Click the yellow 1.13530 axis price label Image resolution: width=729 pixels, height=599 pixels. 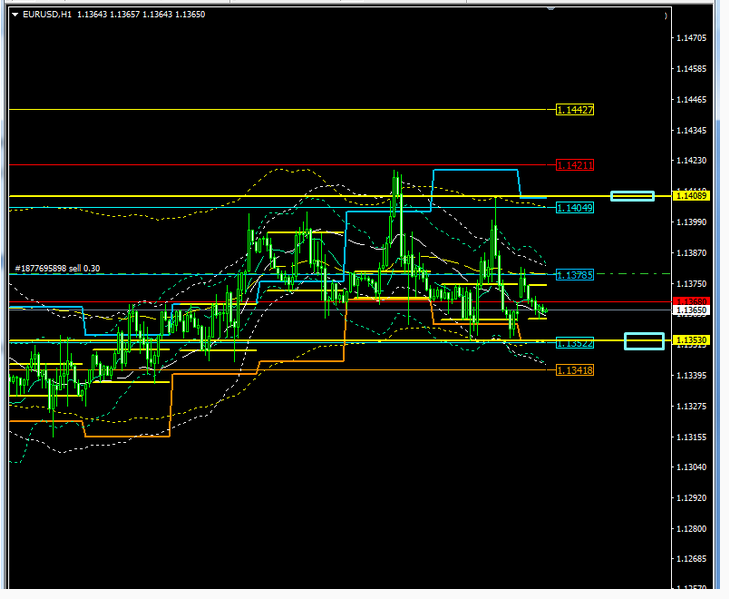(691, 341)
